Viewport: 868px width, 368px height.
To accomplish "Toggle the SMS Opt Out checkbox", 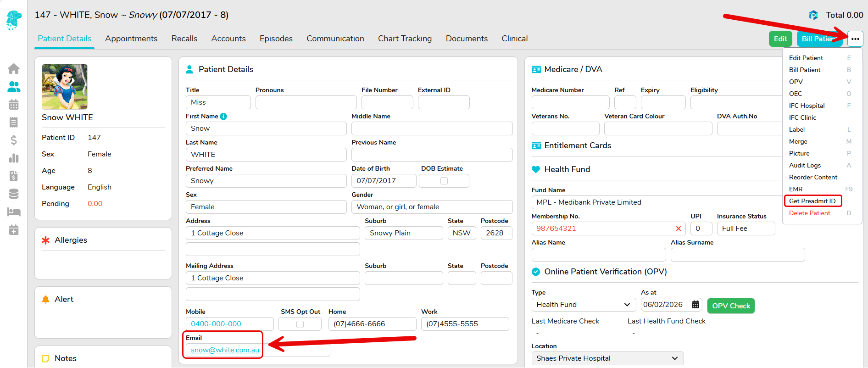I will tap(300, 324).
